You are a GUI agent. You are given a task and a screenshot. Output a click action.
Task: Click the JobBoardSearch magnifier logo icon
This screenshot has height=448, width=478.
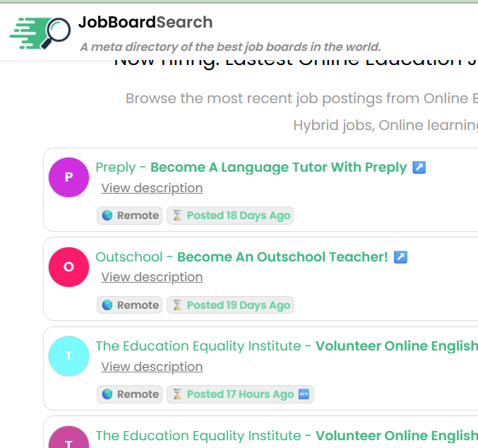point(41,31)
